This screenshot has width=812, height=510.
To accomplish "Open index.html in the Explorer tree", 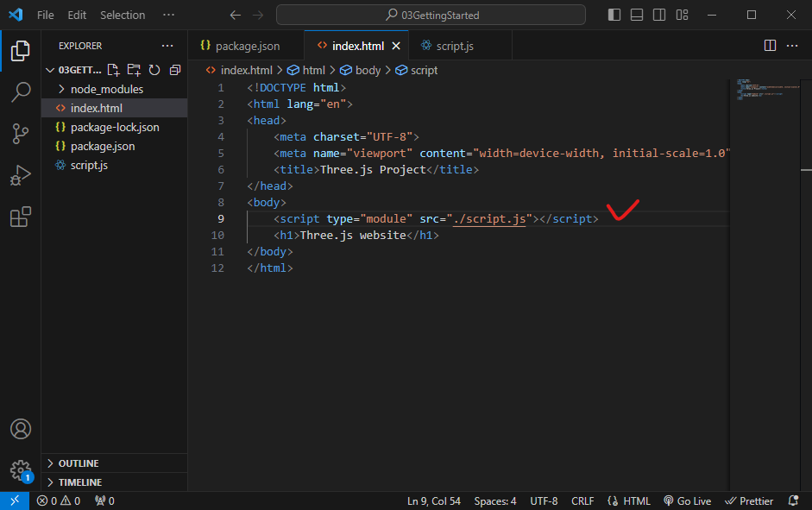I will click(x=114, y=108).
